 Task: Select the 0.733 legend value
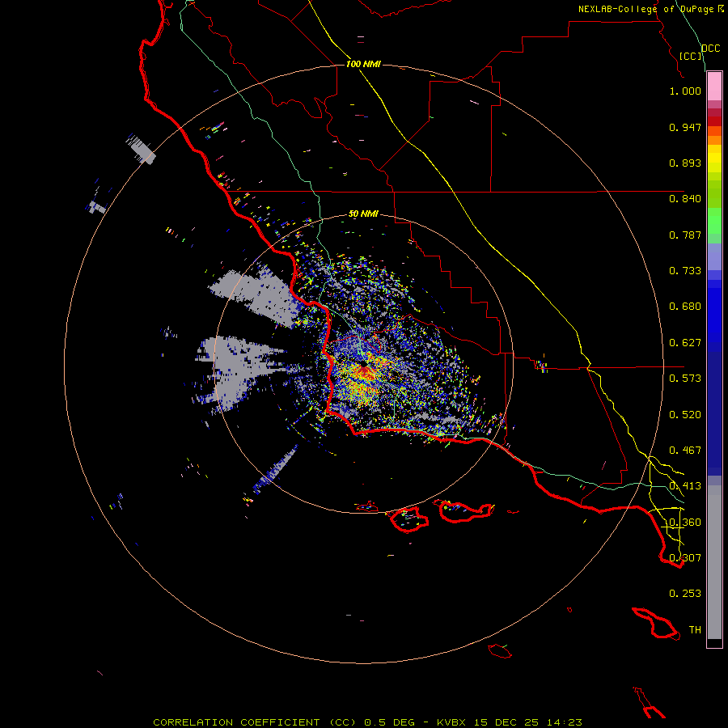(x=685, y=271)
